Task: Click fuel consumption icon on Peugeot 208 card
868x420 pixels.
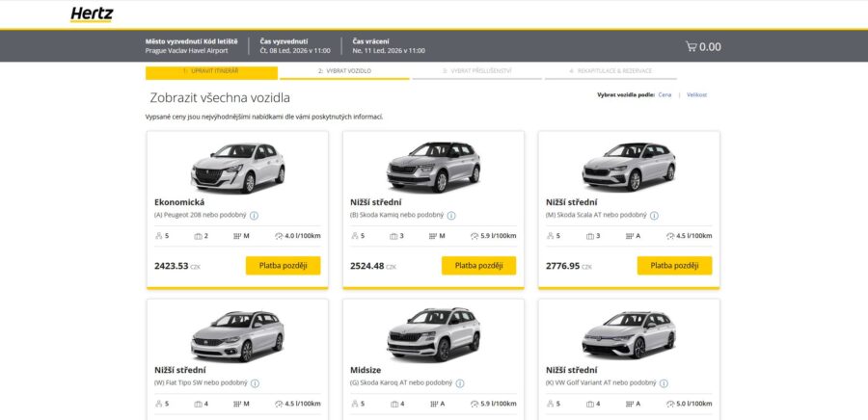Action: click(279, 236)
